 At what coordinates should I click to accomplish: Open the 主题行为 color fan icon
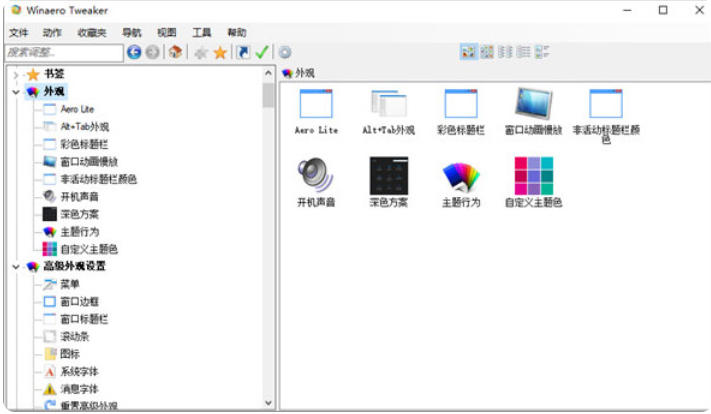(461, 176)
